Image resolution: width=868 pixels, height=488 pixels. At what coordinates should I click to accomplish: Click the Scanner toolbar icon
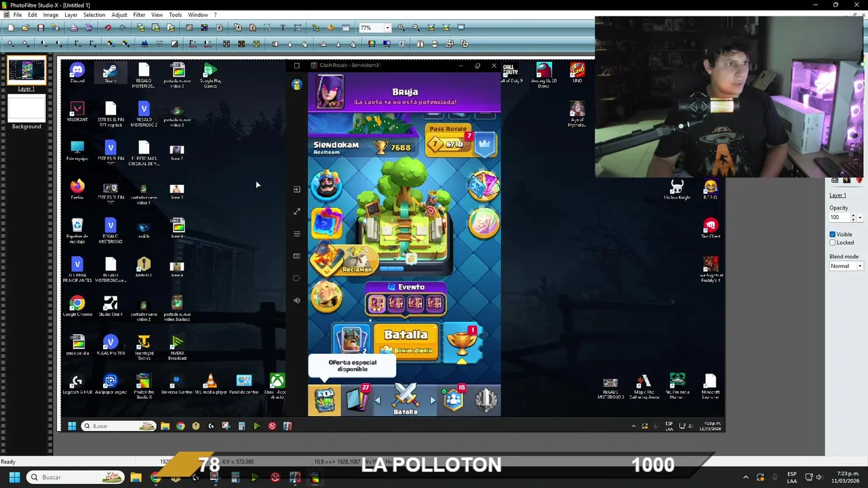pos(89,27)
